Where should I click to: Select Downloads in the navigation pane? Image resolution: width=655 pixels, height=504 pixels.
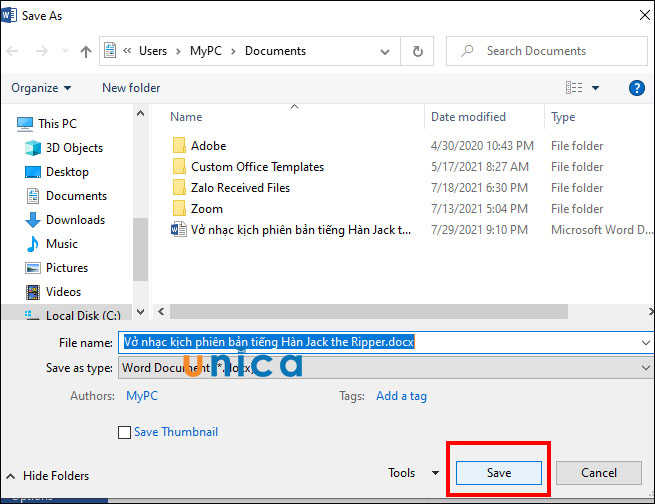point(65,220)
